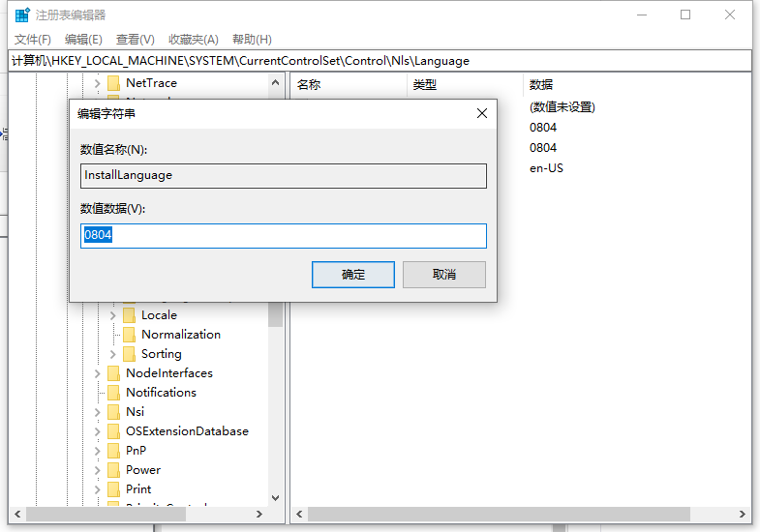Expand the PnP registry key

[x=98, y=451]
